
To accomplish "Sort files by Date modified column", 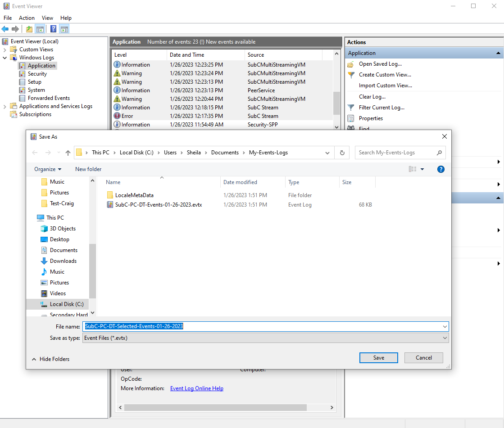I will click(240, 182).
